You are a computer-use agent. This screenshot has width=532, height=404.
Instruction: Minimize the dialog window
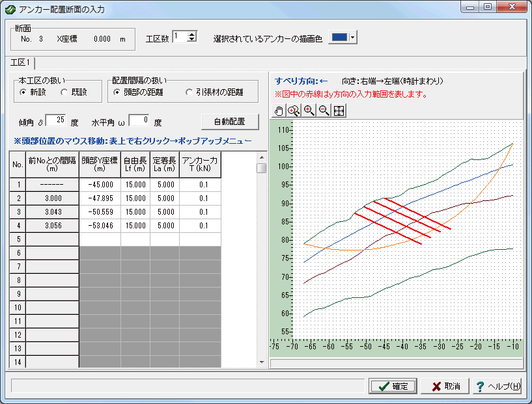pos(470,7)
